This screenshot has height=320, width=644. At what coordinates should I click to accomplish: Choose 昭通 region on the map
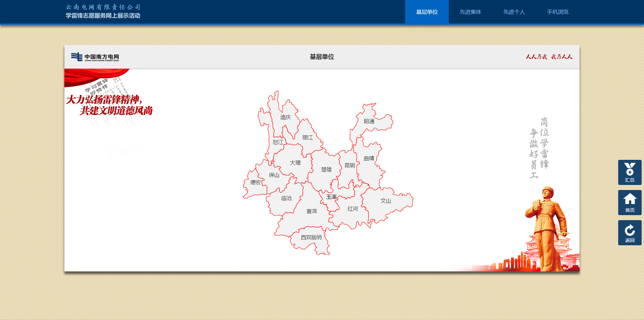(x=369, y=121)
